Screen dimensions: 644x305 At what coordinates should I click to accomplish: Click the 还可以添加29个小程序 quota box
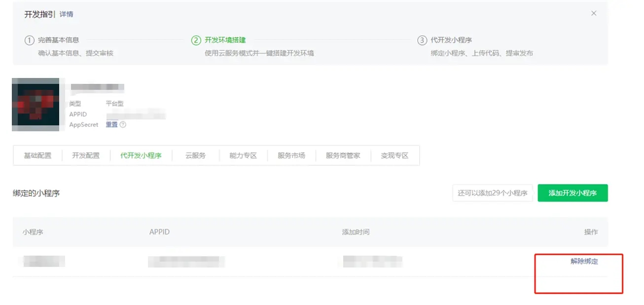point(492,193)
